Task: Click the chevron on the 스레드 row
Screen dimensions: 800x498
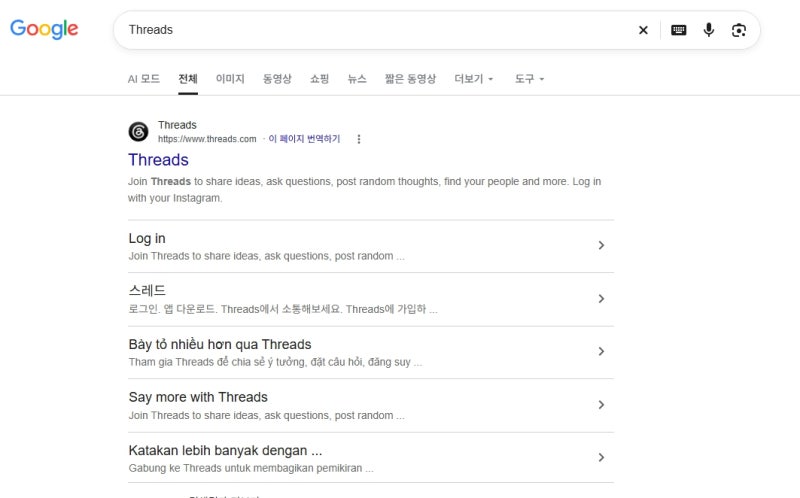Action: [602, 298]
